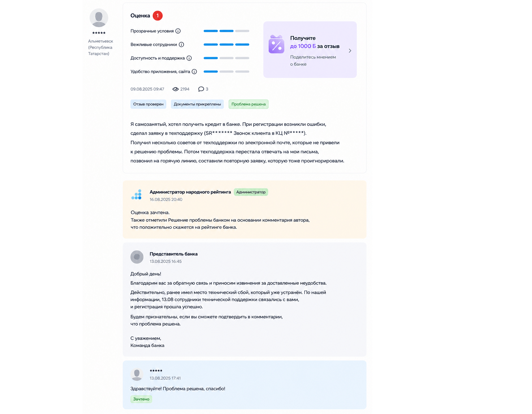Open reviewer avatar at top left
The width and height of the screenshot is (532, 414).
pyautogui.click(x=99, y=18)
